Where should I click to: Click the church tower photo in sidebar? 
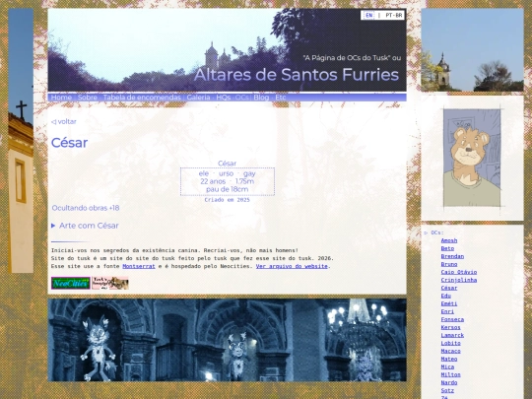tap(472, 50)
